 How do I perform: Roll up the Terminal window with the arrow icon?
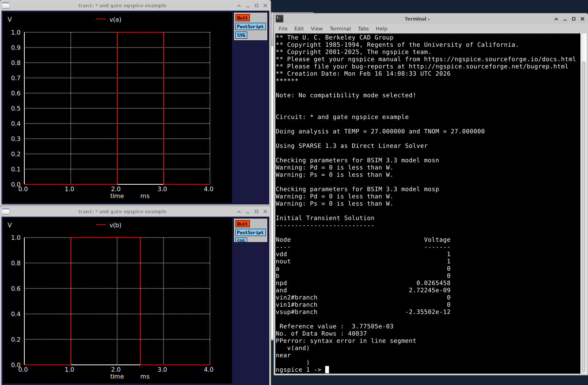click(556, 19)
